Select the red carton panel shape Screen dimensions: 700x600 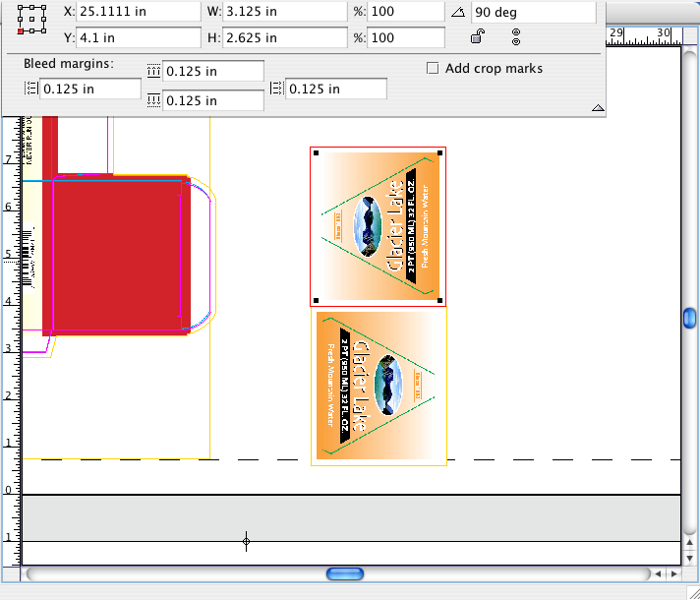pyautogui.click(x=117, y=255)
